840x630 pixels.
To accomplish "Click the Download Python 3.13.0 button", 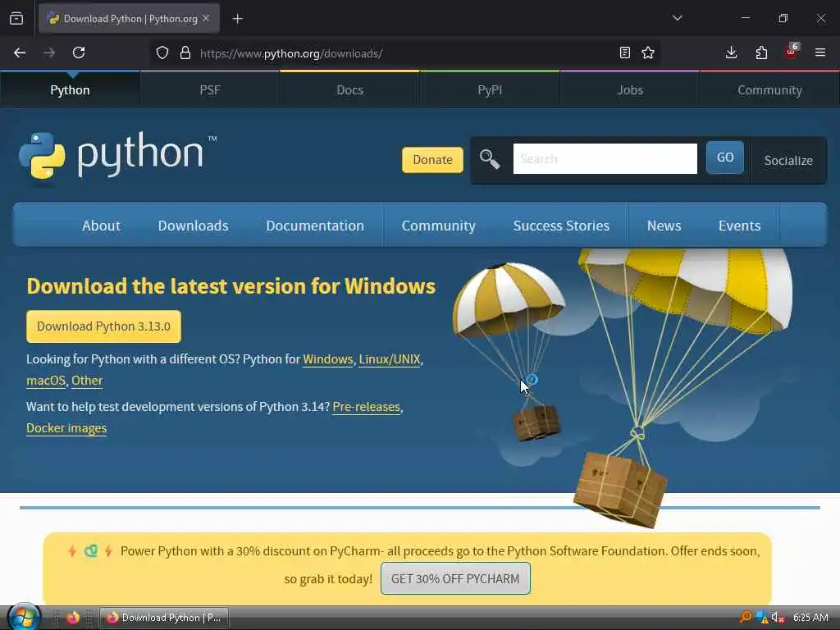I will point(104,326).
